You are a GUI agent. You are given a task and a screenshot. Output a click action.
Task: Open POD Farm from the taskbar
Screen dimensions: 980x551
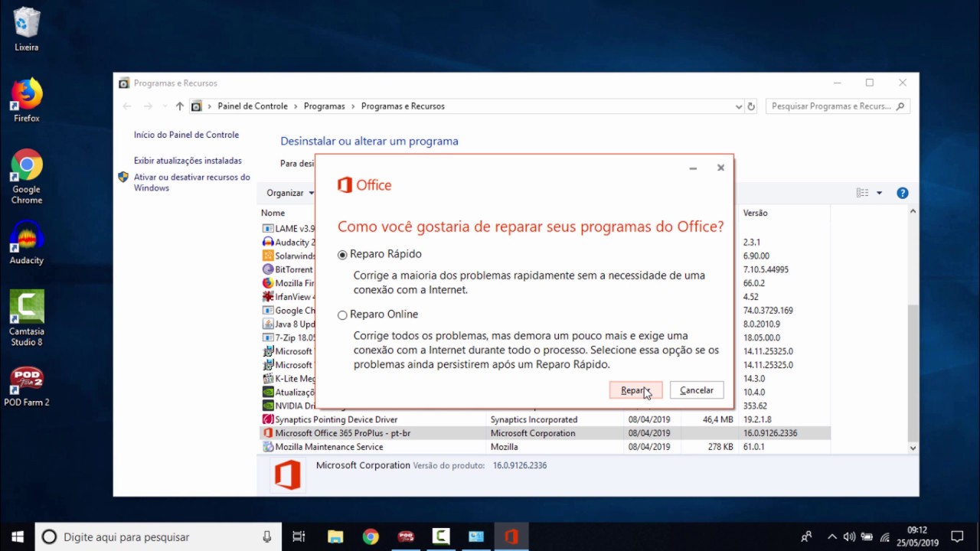(x=406, y=537)
